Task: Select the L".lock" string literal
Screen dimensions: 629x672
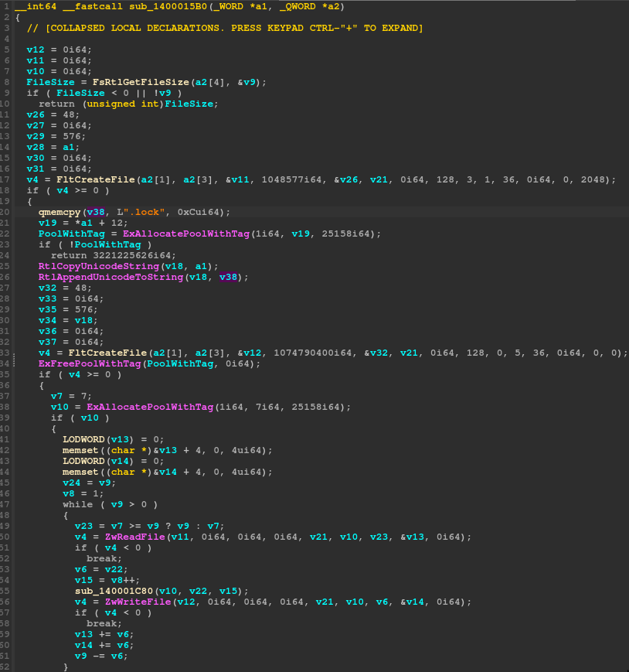Action: pyautogui.click(x=141, y=212)
